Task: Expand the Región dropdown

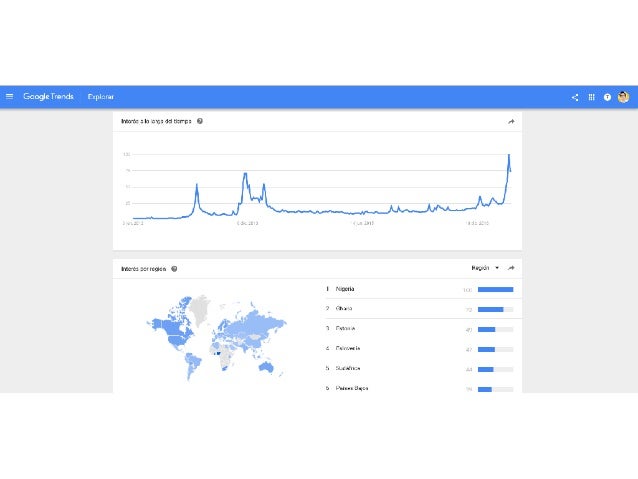Action: click(485, 268)
